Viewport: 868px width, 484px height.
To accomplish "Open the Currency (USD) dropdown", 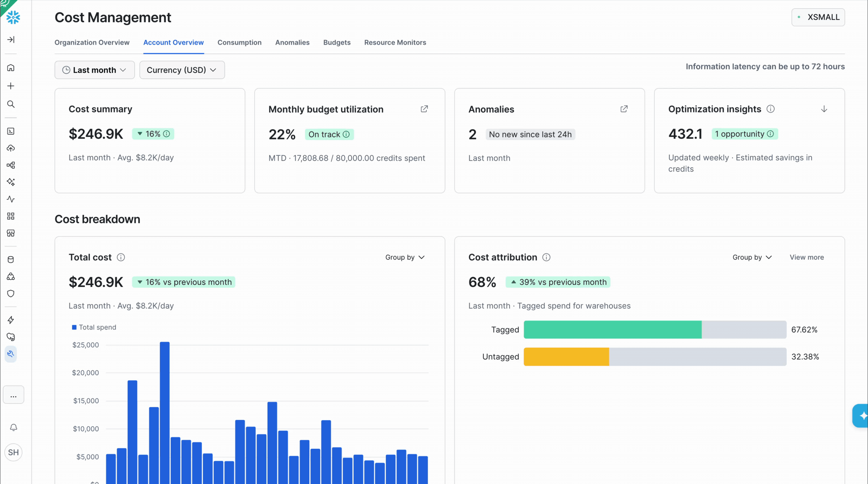I will coord(182,70).
